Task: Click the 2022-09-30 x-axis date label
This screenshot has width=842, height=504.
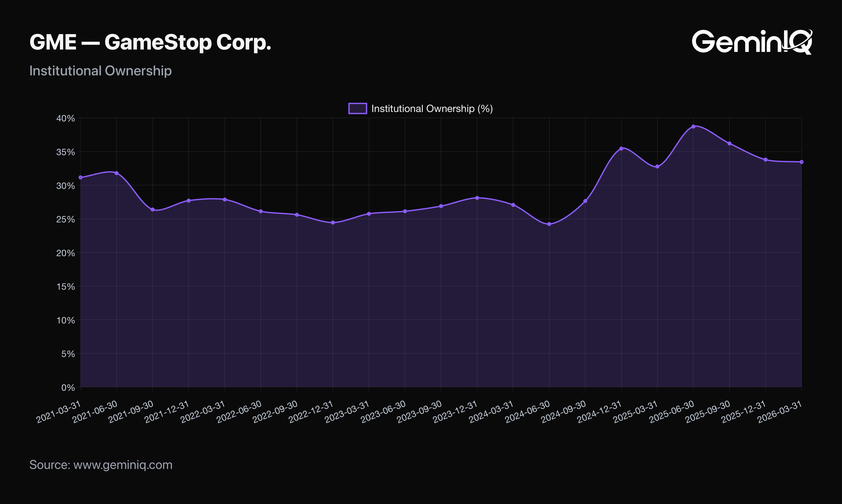Action: [x=275, y=412]
